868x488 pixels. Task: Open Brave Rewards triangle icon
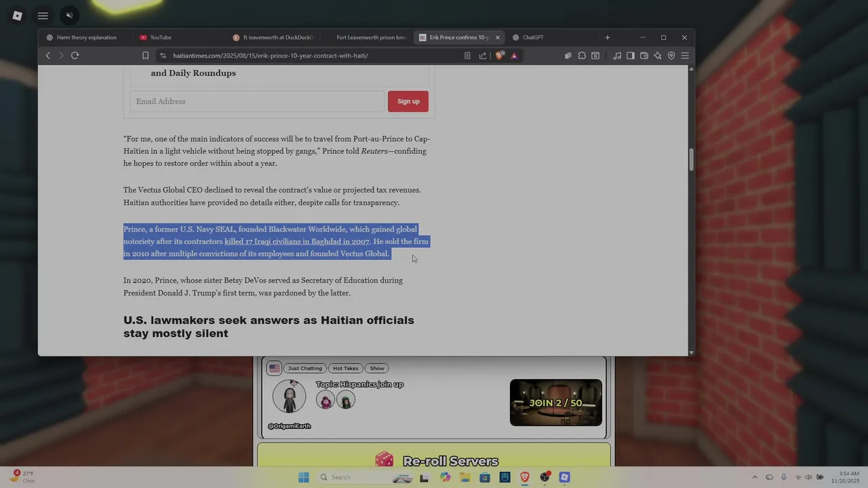(x=514, y=56)
